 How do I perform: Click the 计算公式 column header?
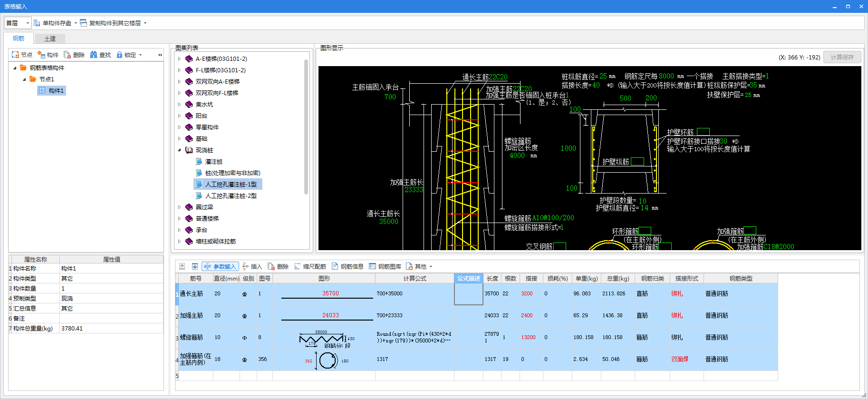point(415,278)
